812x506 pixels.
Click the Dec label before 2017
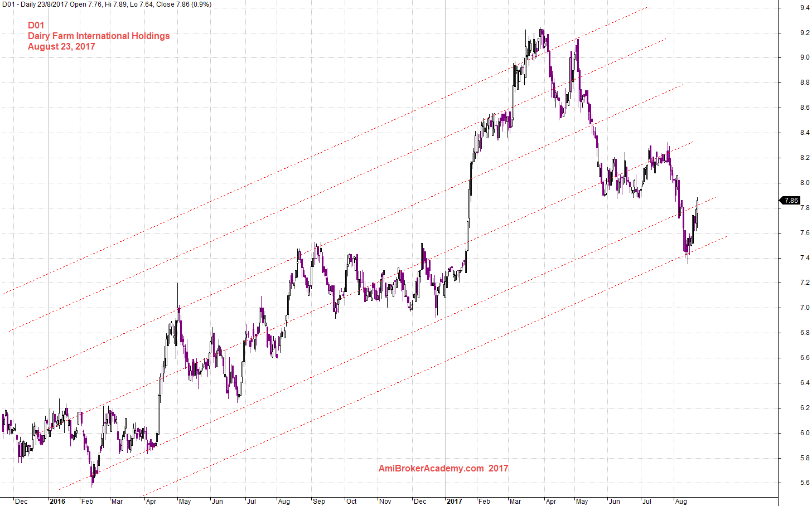click(x=420, y=502)
